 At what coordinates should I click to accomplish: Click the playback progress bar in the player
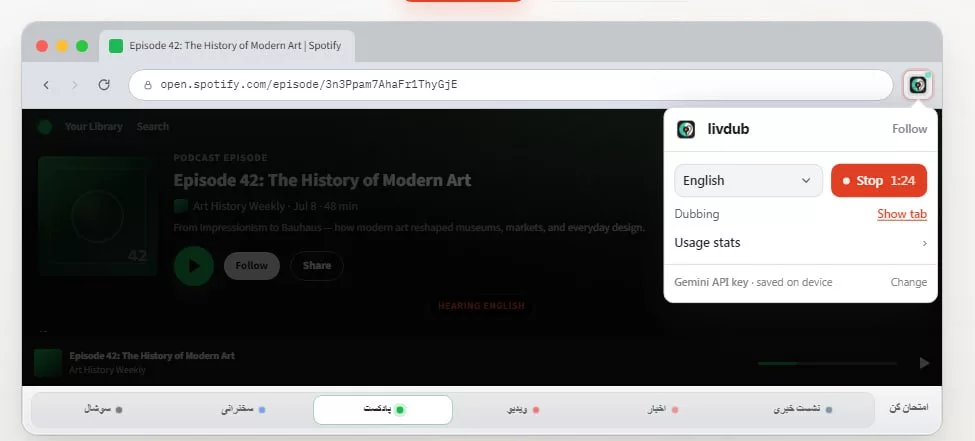point(828,363)
